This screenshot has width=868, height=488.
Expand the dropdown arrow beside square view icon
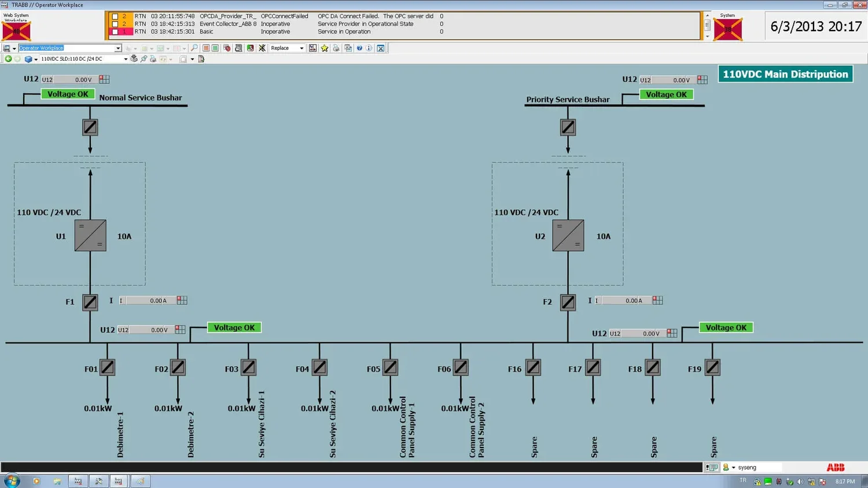[192, 60]
